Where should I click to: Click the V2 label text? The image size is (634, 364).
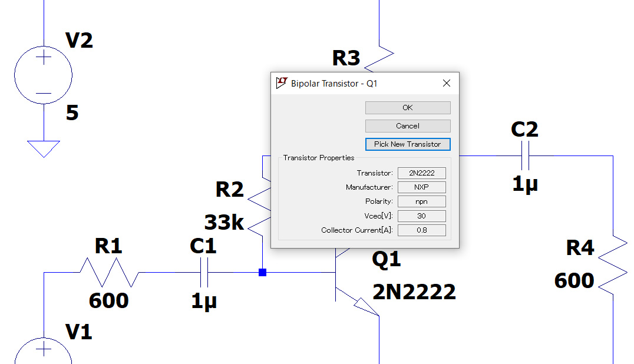(x=79, y=41)
